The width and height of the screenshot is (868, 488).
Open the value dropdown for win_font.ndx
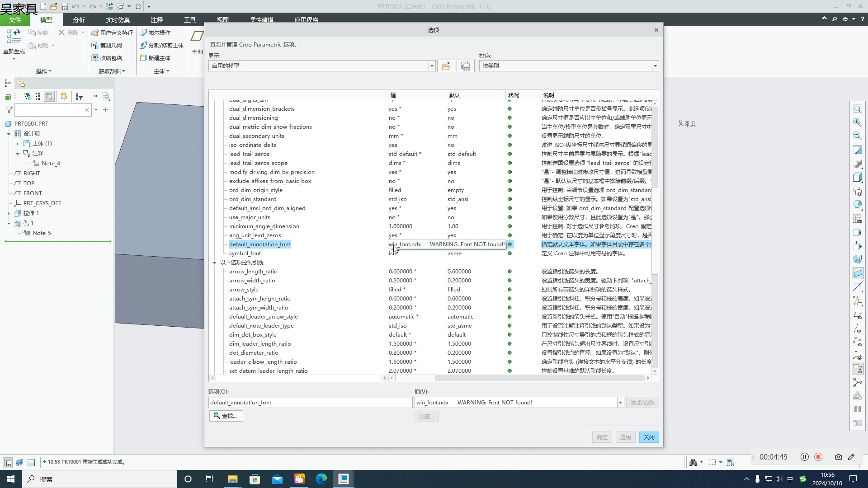click(620, 403)
